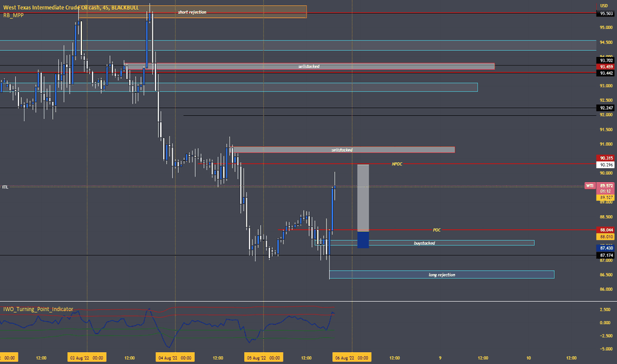Click the 04 Aug '22 date marker
This screenshot has height=364, width=617.
point(175,357)
